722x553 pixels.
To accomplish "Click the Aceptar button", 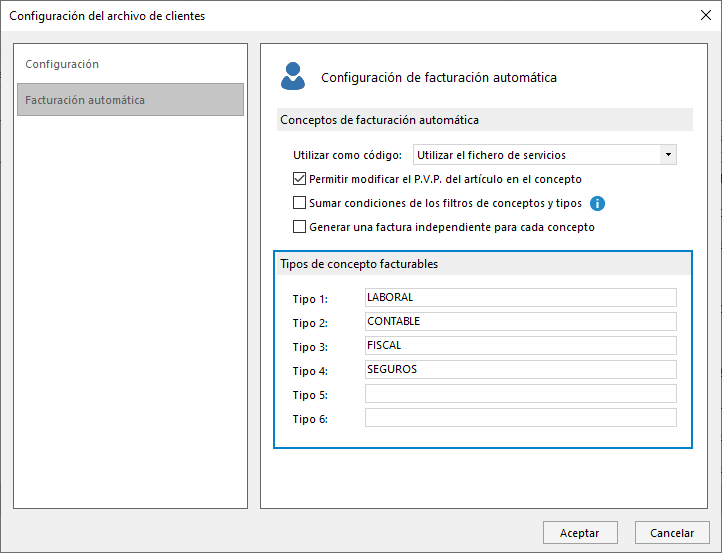I will [x=580, y=533].
